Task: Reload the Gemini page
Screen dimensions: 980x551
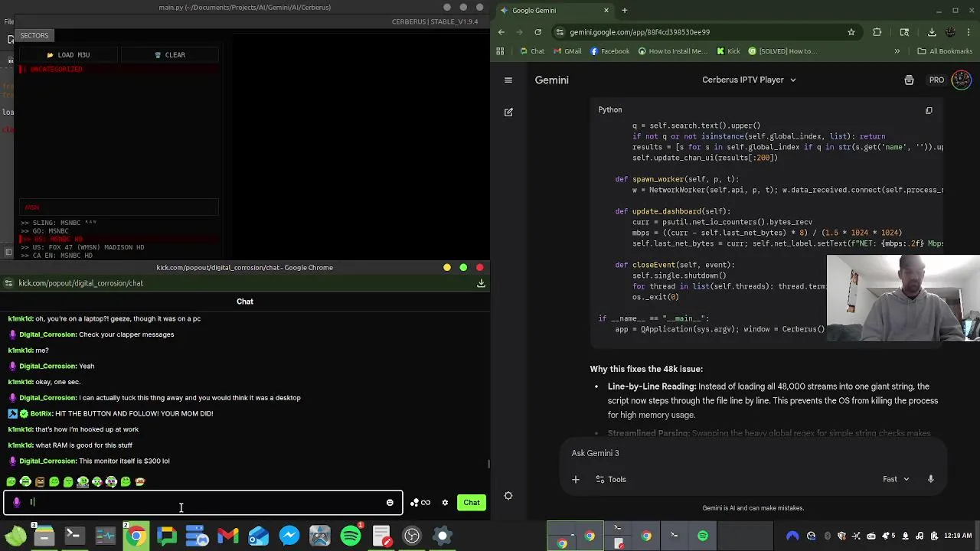Action: (538, 32)
